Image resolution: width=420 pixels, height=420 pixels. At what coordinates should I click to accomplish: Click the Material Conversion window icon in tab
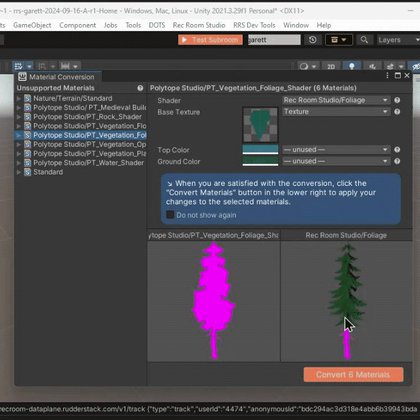(22, 77)
